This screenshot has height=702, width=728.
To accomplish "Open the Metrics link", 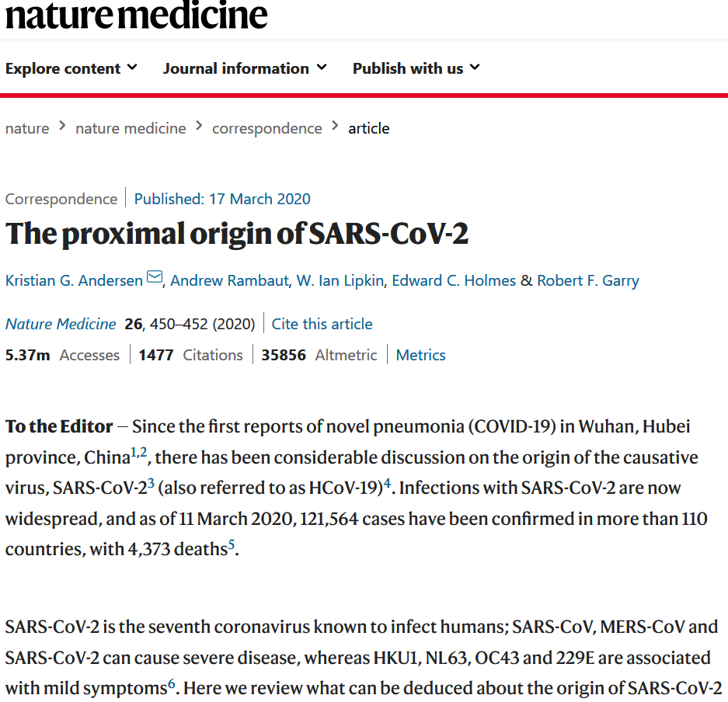I will point(420,355).
